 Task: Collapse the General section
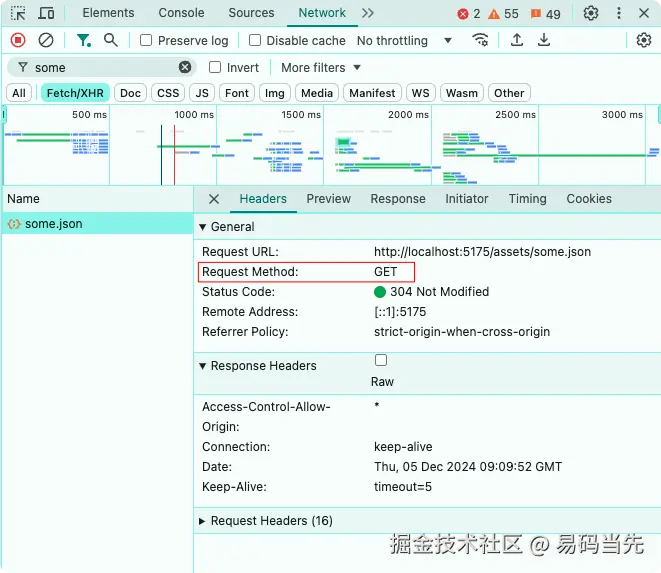[x=202, y=227]
